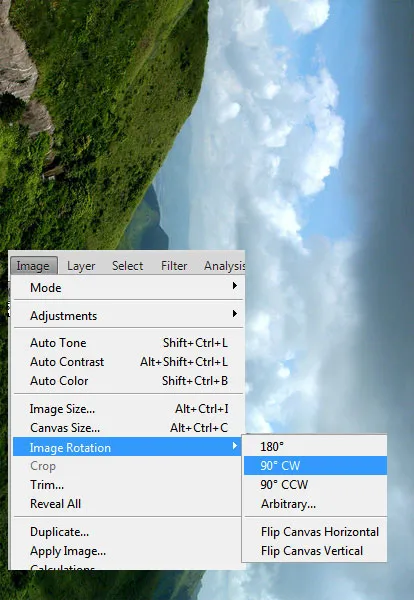414x600 pixels.
Task: Rotate image 90° CW
Action: 315,465
